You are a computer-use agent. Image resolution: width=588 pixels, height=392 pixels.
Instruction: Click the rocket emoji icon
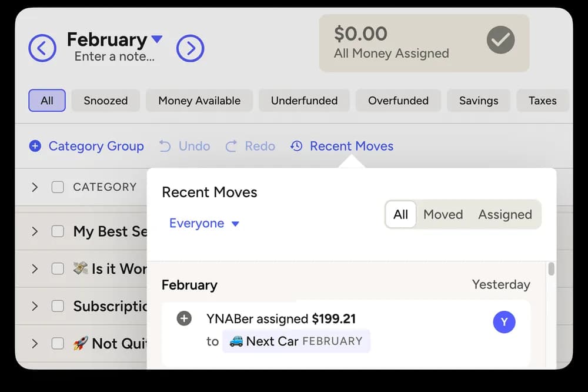81,343
